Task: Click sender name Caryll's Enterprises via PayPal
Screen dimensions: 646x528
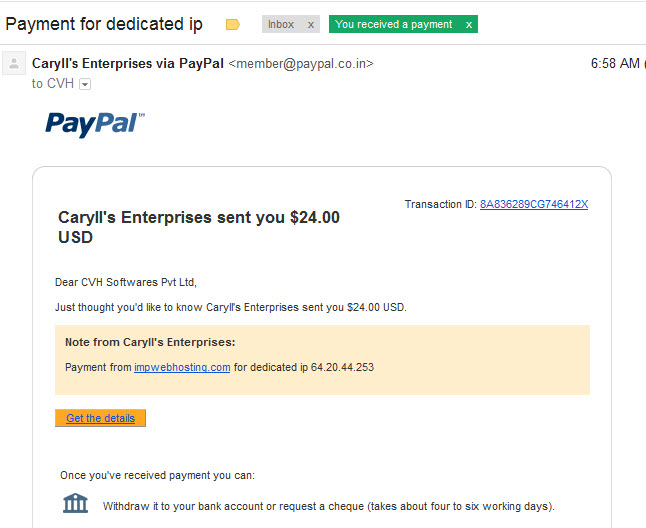Action: pos(128,63)
